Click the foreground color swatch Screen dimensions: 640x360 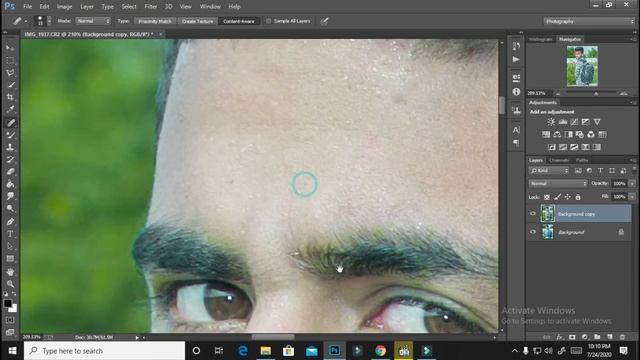point(7,303)
